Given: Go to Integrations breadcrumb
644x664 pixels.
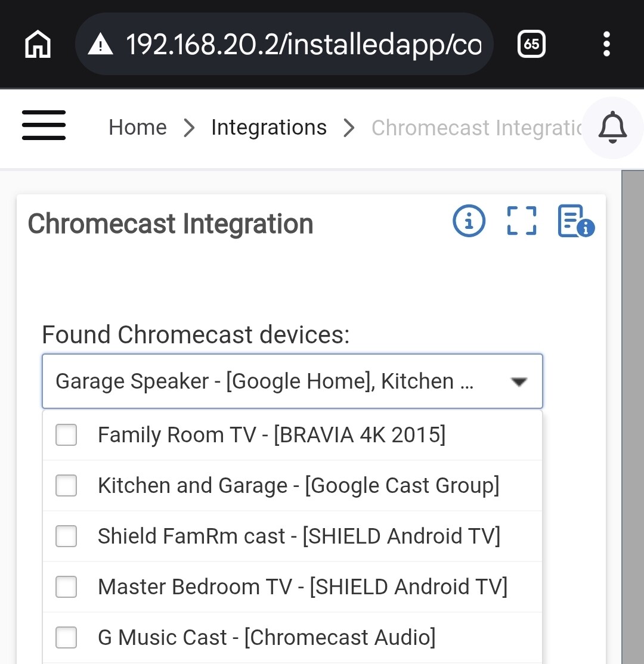Looking at the screenshot, I should (269, 128).
